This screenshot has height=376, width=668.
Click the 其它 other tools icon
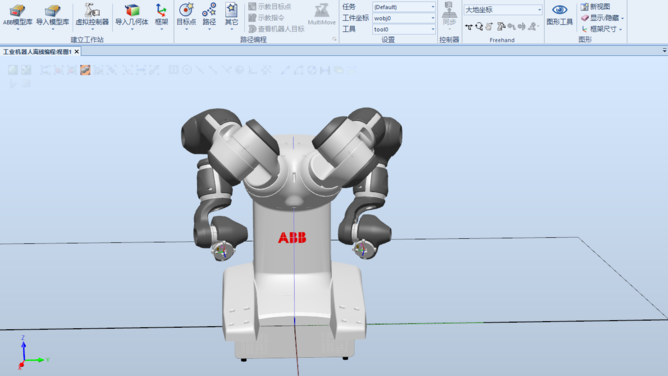point(231,15)
